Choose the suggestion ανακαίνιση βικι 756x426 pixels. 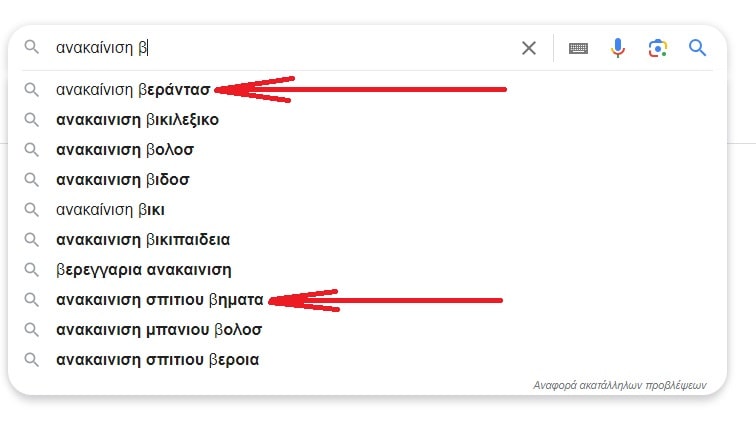pyautogui.click(x=110, y=210)
